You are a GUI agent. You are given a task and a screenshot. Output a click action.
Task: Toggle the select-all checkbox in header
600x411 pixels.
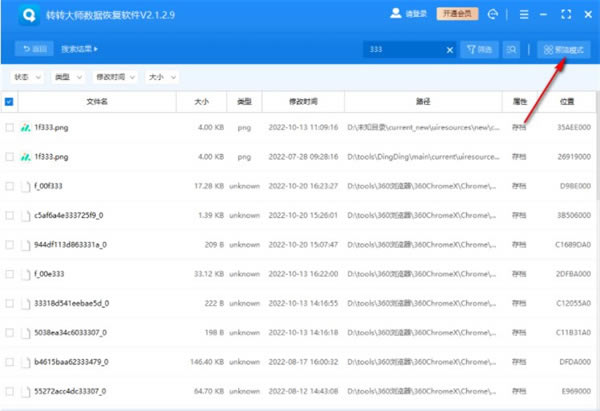tap(9, 101)
